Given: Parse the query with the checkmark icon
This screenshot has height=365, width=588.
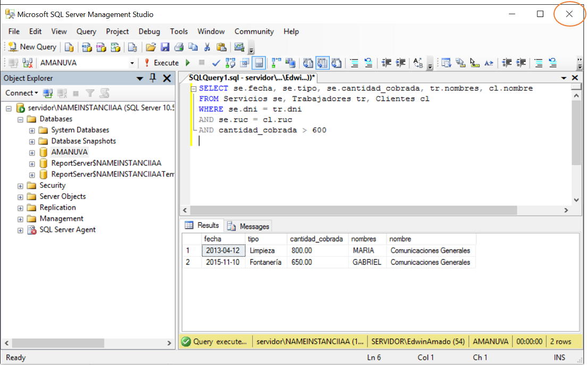Looking at the screenshot, I should (216, 63).
